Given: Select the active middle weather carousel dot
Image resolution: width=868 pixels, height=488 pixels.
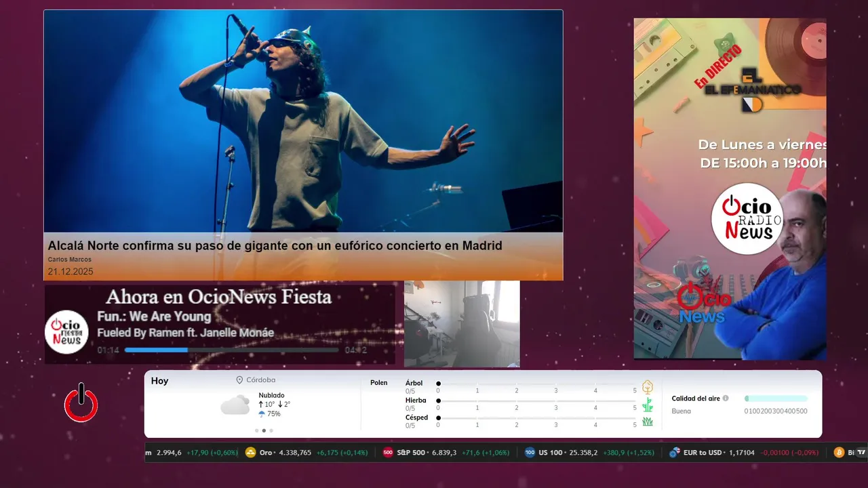Looking at the screenshot, I should click(264, 430).
